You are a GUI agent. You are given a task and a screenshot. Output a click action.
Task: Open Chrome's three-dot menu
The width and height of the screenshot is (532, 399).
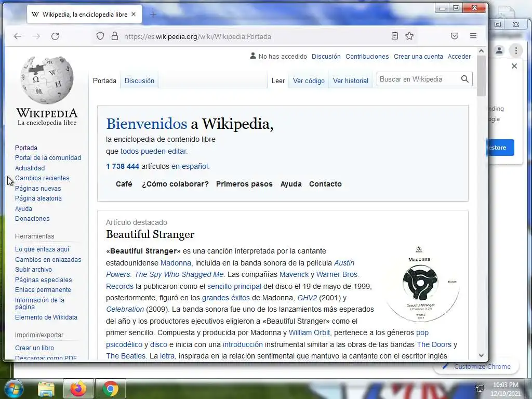pos(516,50)
